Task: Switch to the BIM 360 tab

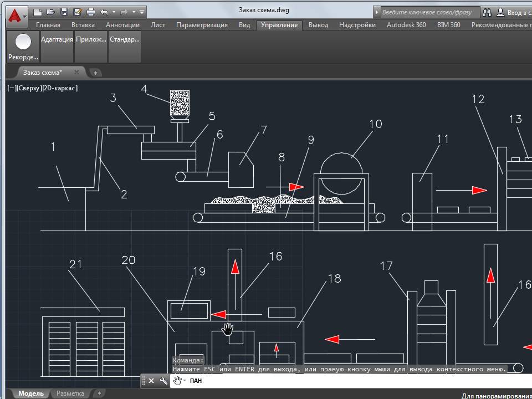Action: (448, 25)
